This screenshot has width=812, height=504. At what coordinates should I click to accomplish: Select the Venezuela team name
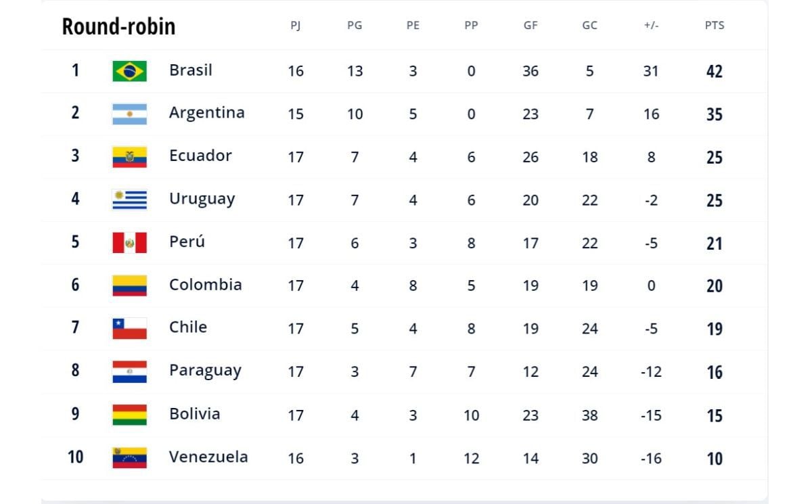[208, 457]
